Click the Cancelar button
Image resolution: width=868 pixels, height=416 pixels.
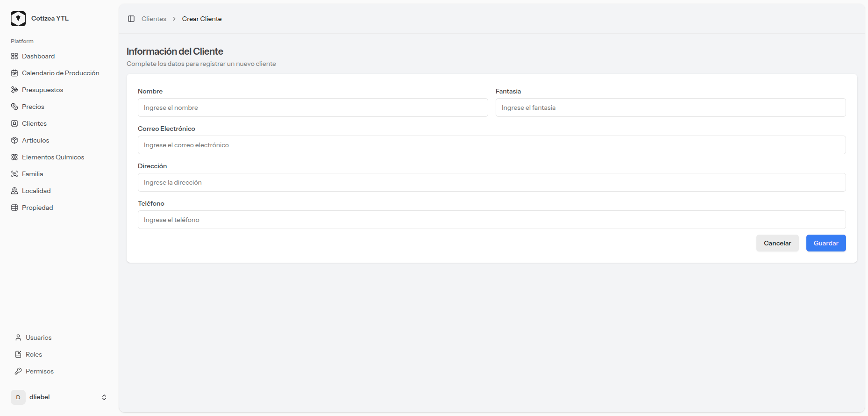[777, 243]
